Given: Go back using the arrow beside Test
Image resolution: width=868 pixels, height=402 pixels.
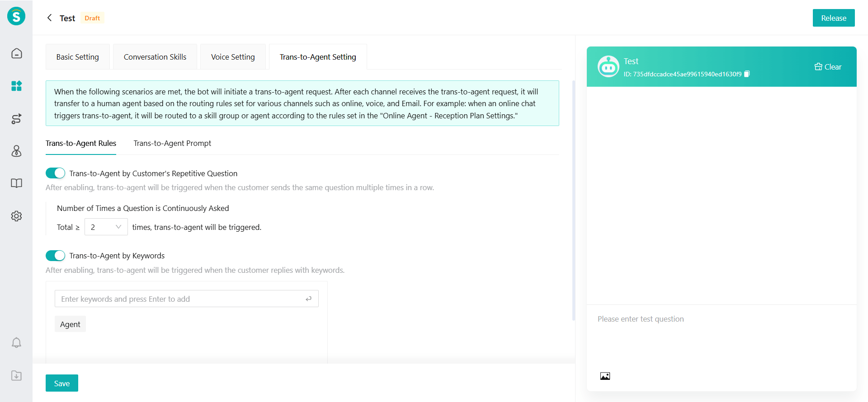Looking at the screenshot, I should 49,18.
